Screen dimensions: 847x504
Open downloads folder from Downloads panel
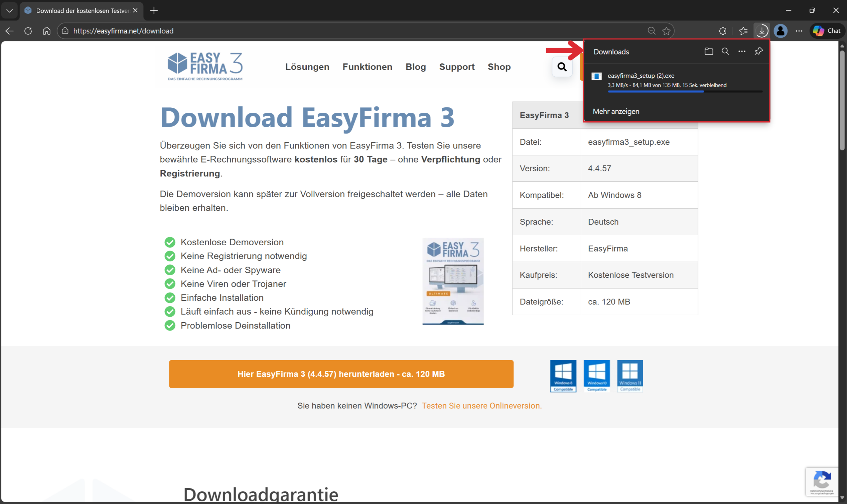[x=709, y=51]
